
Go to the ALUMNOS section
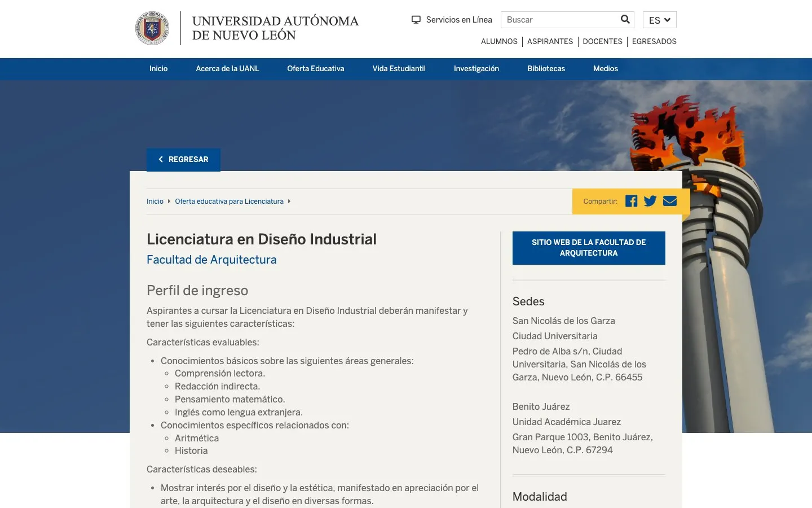point(499,41)
